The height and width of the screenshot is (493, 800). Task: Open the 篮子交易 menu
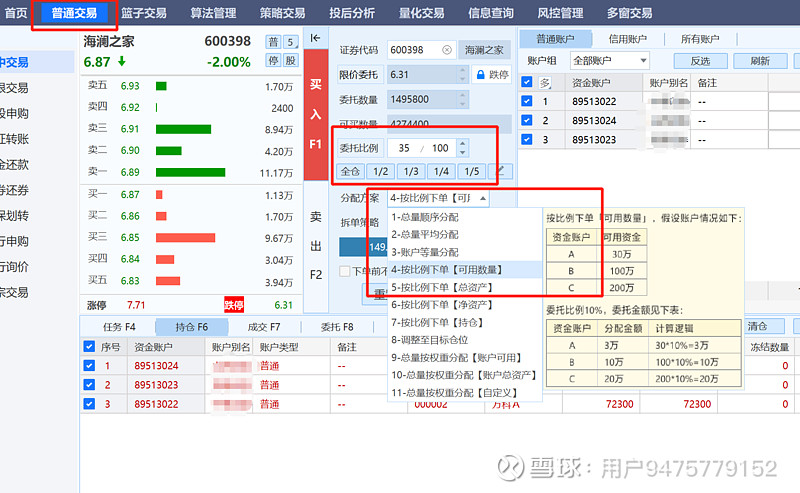tap(144, 13)
